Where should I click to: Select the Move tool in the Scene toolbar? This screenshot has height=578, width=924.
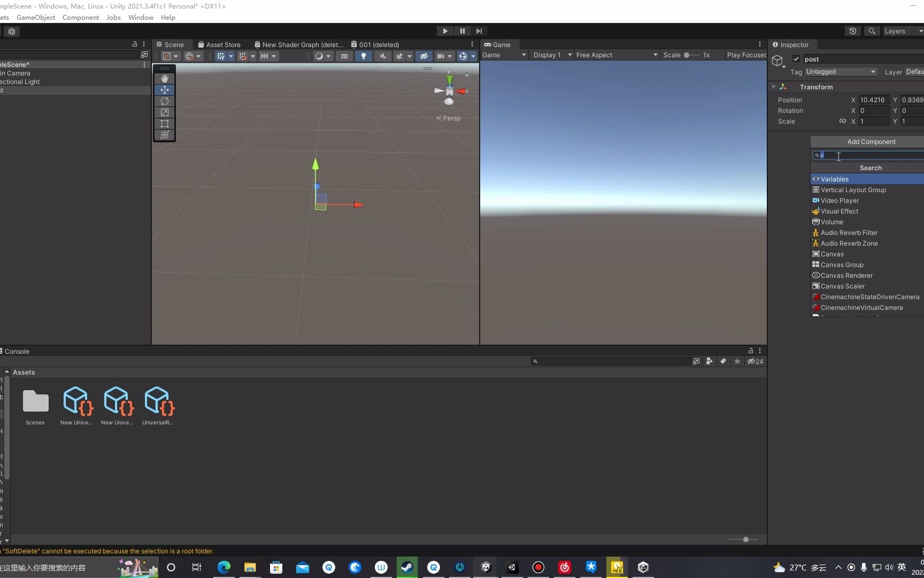[x=164, y=90]
